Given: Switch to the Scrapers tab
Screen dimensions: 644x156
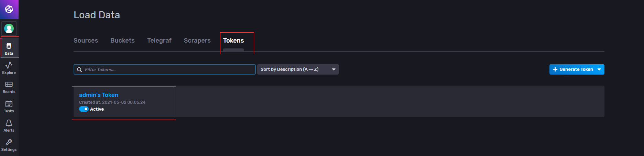Looking at the screenshot, I should click(197, 41).
